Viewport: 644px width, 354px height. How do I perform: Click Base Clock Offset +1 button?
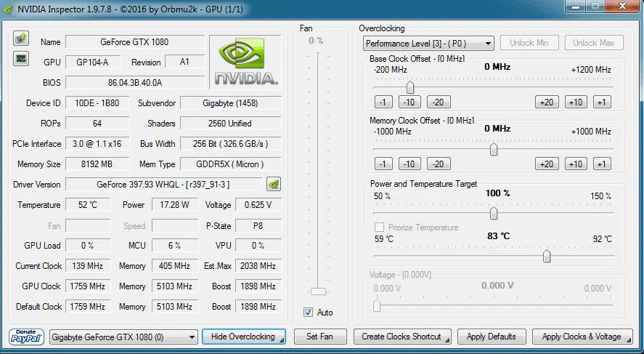(602, 102)
